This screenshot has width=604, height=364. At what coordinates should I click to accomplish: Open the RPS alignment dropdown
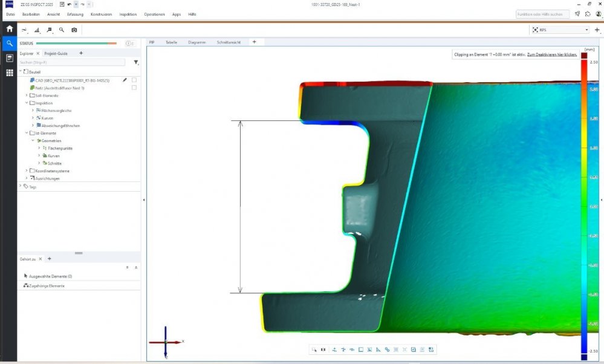click(559, 30)
